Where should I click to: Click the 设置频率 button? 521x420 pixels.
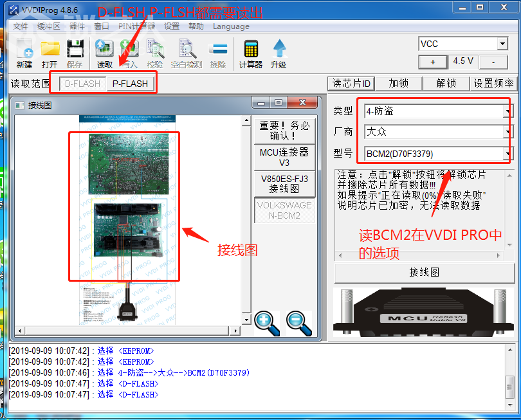tap(494, 84)
